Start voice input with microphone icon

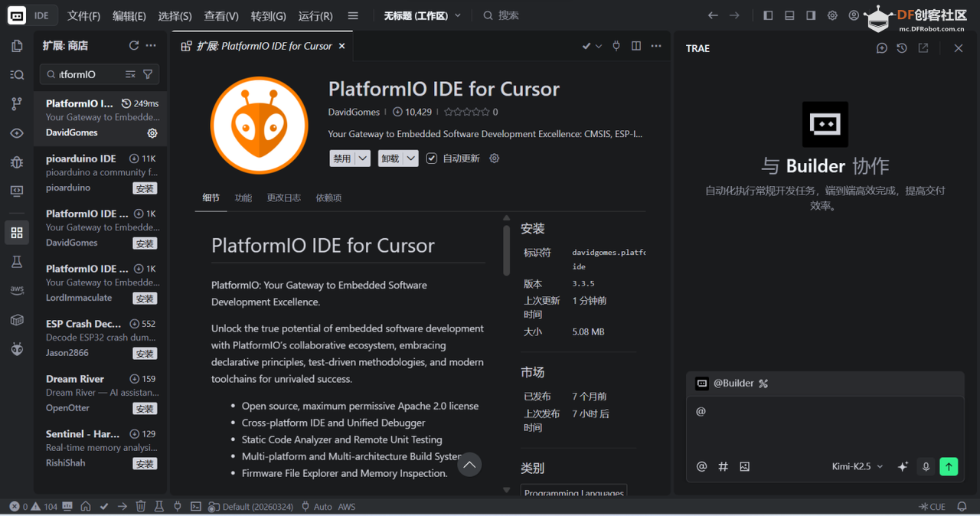[x=926, y=466]
